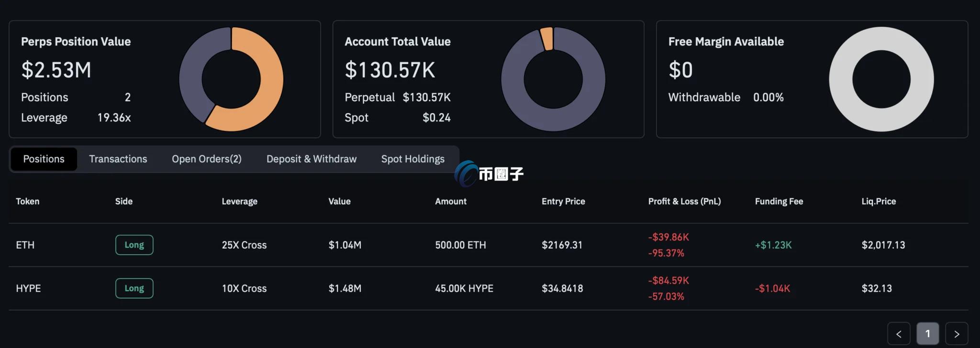
Task: Sort by the Funding Fee column header
Action: point(779,201)
